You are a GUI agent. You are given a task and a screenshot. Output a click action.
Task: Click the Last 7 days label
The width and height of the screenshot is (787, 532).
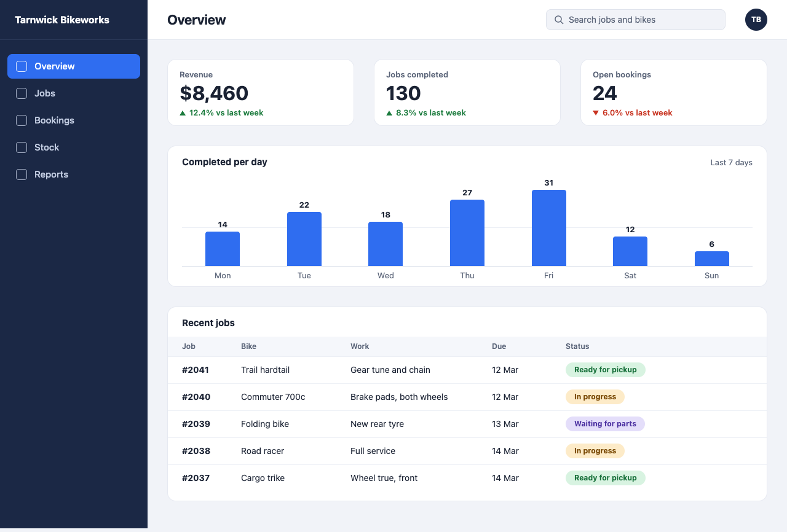click(731, 163)
